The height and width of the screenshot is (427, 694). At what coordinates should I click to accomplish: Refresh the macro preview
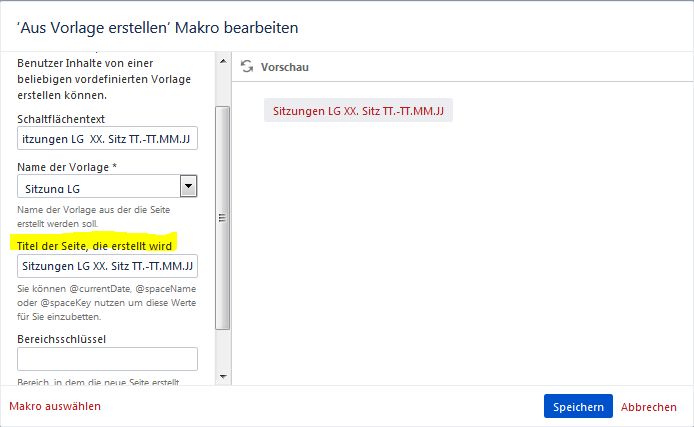point(247,67)
